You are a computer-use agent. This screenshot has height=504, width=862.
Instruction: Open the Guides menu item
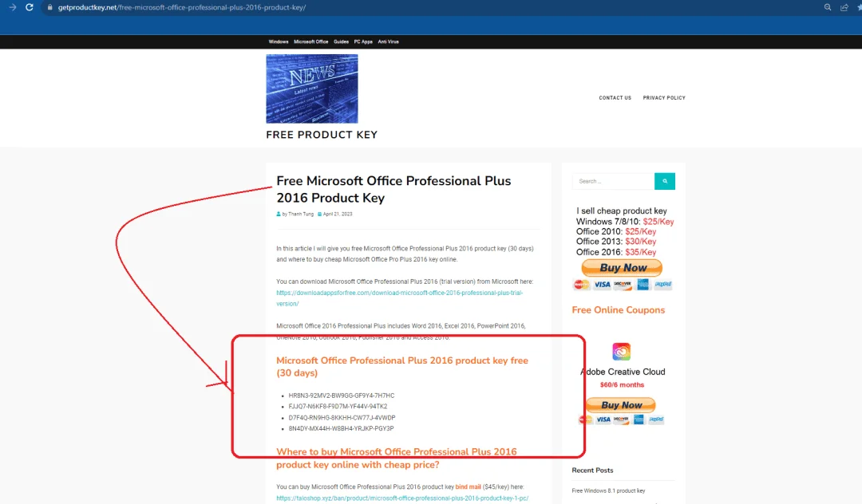(341, 41)
